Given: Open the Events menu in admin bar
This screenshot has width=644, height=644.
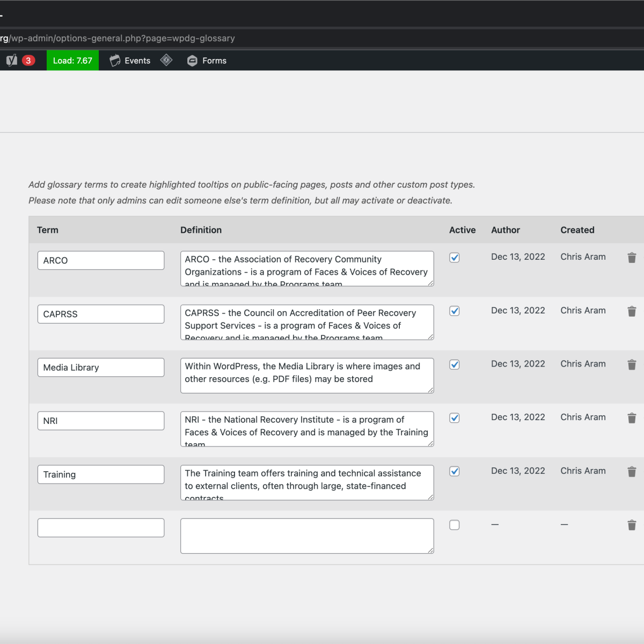Looking at the screenshot, I should tap(130, 61).
